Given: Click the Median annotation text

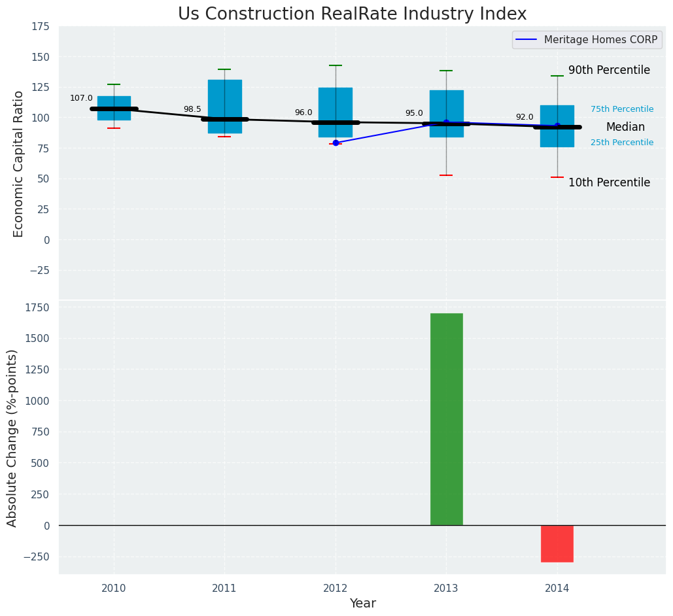Looking at the screenshot, I should tap(625, 128).
